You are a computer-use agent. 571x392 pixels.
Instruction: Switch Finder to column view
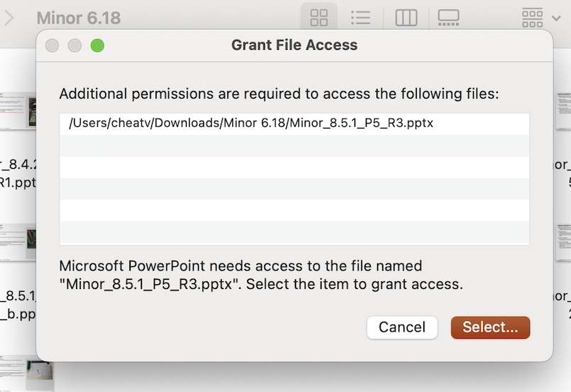tap(406, 18)
